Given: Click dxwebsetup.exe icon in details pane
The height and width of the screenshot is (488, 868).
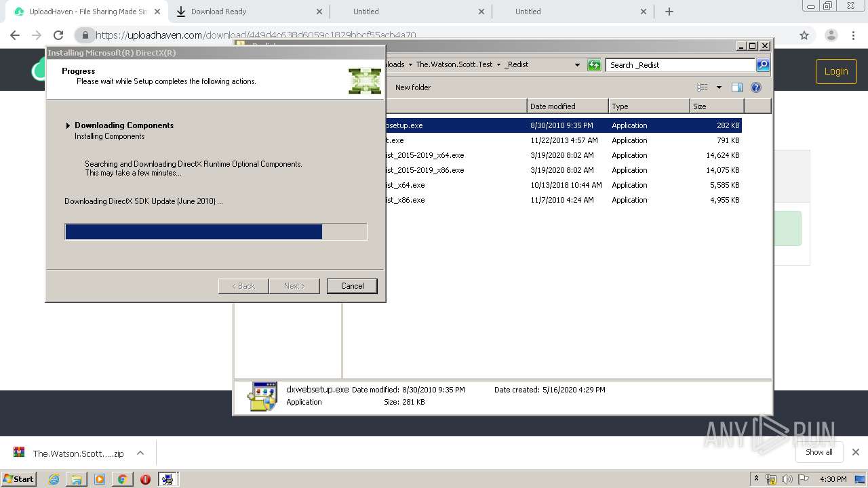Looking at the screenshot, I should pos(262,396).
